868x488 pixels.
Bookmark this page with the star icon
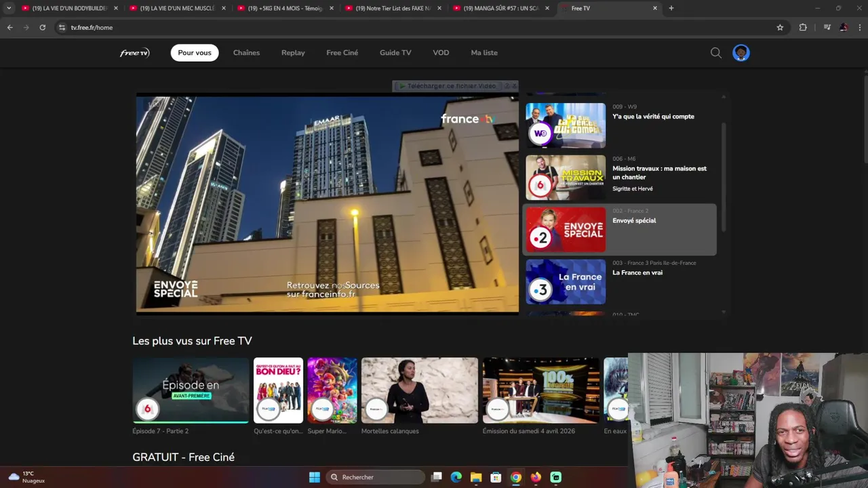tap(780, 27)
